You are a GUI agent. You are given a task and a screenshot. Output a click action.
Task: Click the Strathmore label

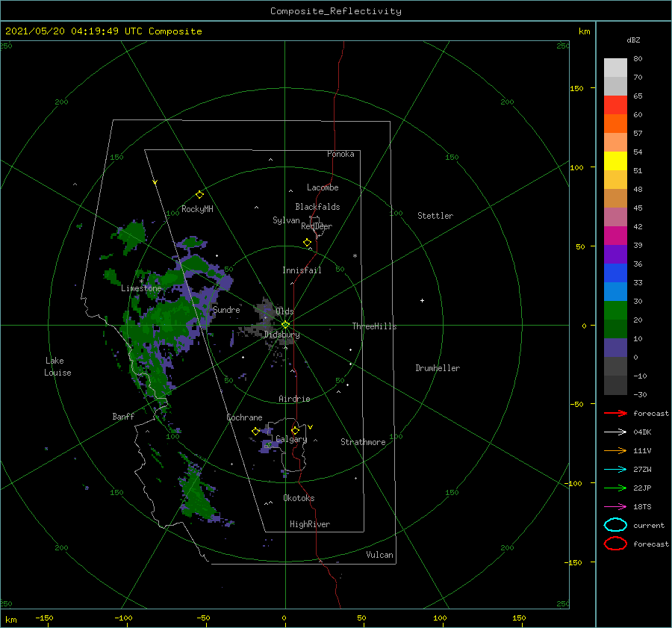363,442
